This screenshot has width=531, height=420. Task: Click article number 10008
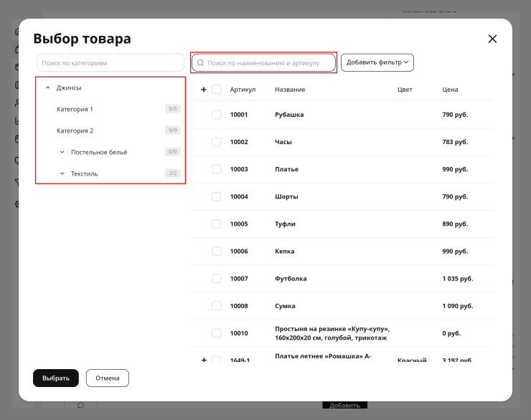tap(239, 306)
